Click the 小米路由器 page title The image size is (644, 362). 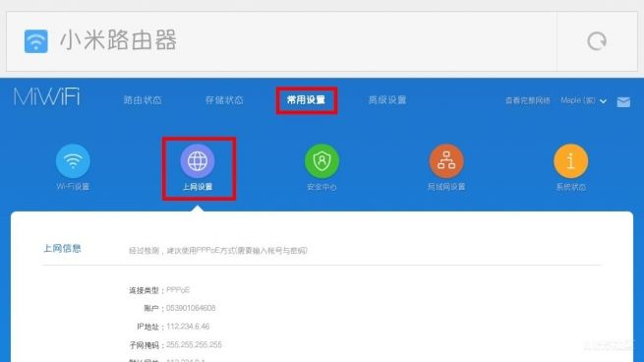tap(119, 40)
